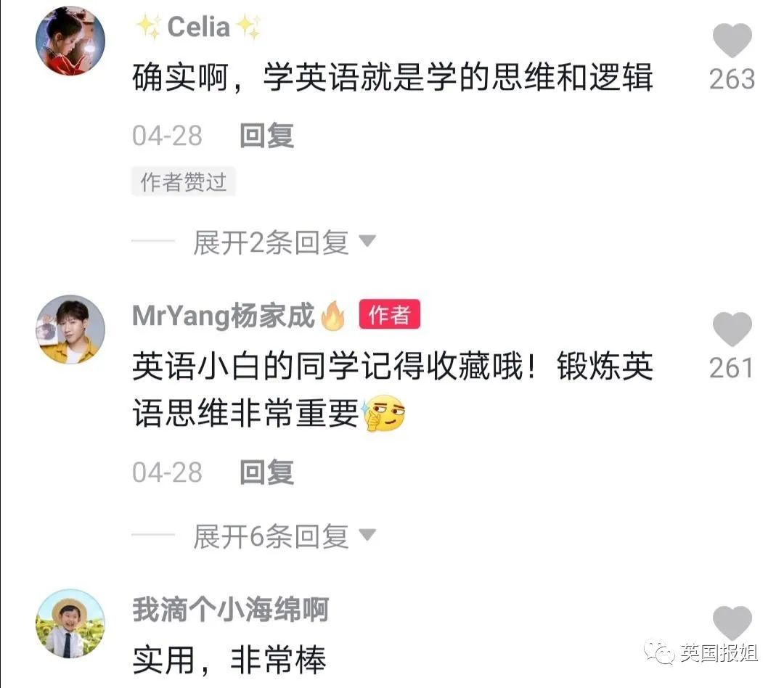784x688 pixels.
Task: Click the arrow next to 展开6条回复
Action: (367, 535)
